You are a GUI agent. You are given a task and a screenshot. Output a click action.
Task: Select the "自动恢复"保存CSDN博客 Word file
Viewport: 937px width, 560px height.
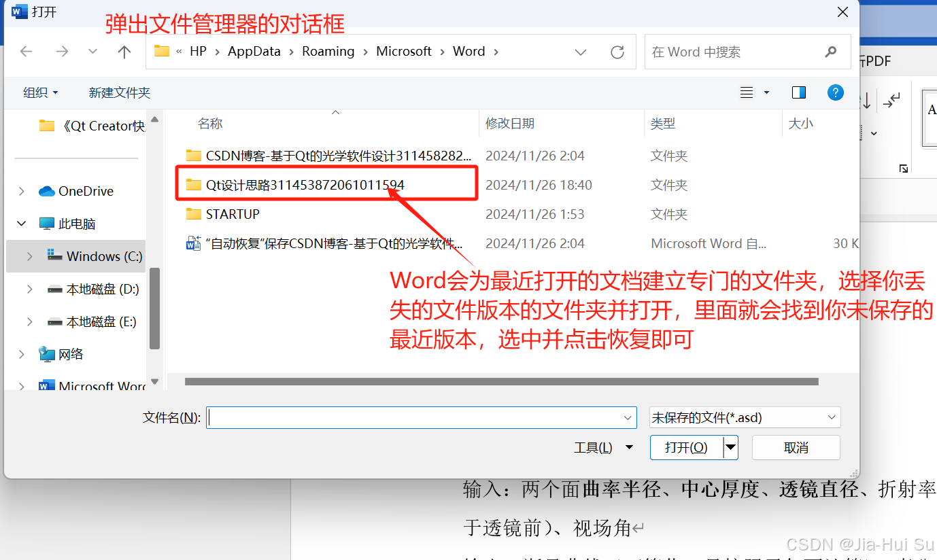[x=325, y=243]
